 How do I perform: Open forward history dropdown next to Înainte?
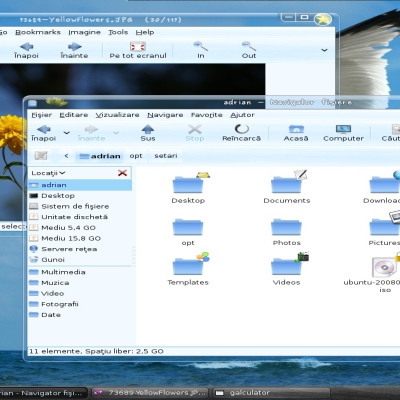(116, 133)
